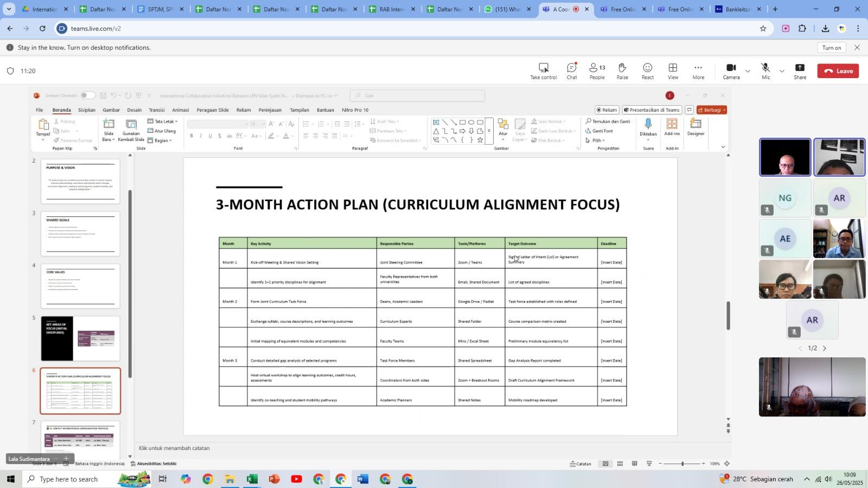Open the Atur arrange dropdown
The image size is (868, 488).
click(x=503, y=130)
